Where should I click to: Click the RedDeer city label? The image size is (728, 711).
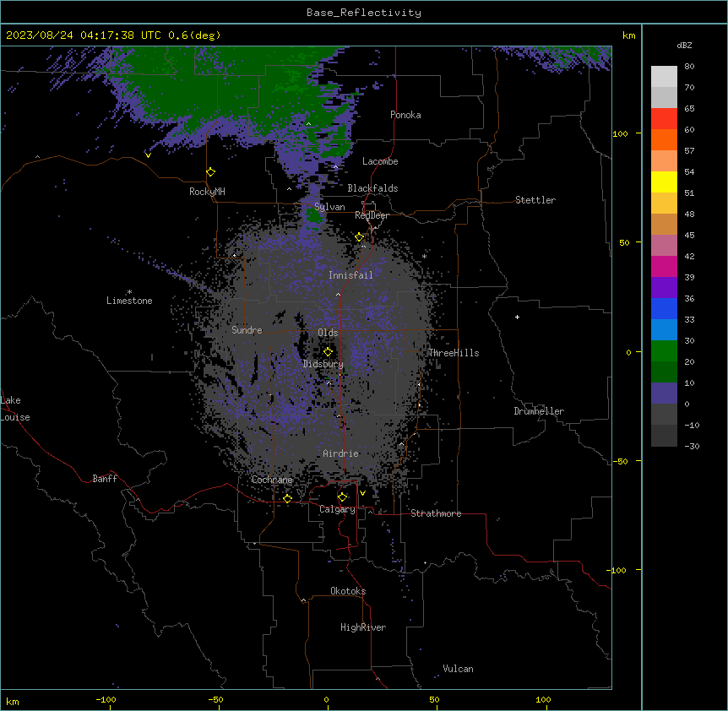[x=372, y=215]
